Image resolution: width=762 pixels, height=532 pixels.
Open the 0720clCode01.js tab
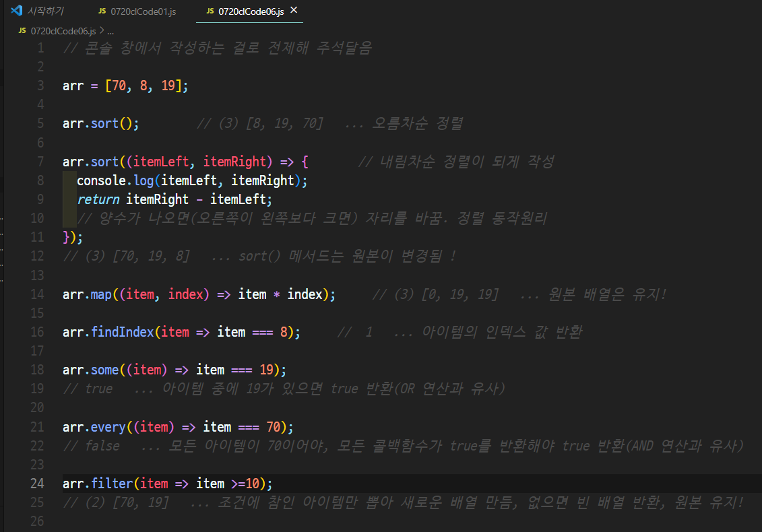(x=137, y=11)
